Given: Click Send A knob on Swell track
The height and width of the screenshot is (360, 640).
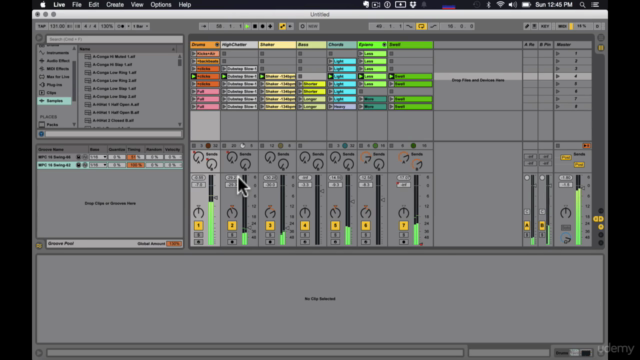Looking at the screenshot, I should pos(403,157).
